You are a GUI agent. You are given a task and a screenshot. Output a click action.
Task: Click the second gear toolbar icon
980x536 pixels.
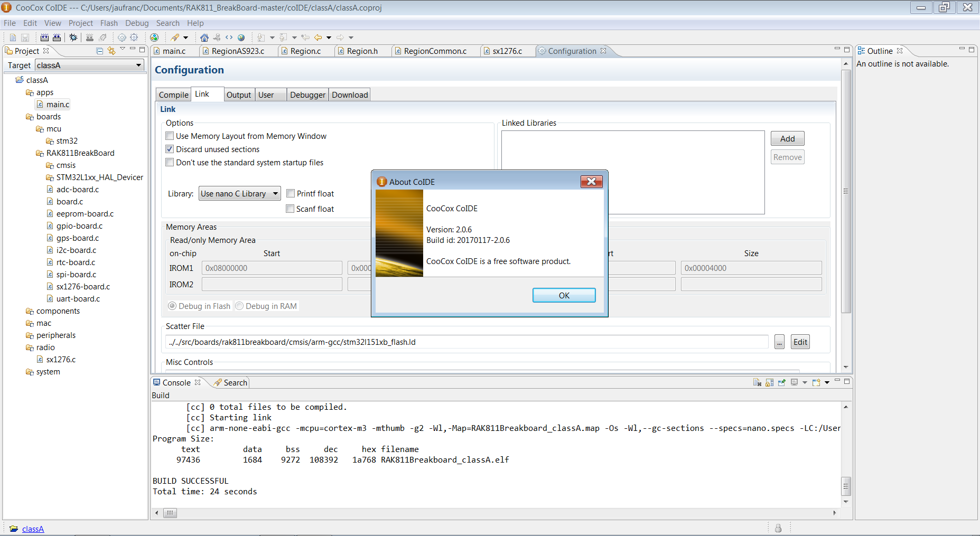[x=134, y=37]
